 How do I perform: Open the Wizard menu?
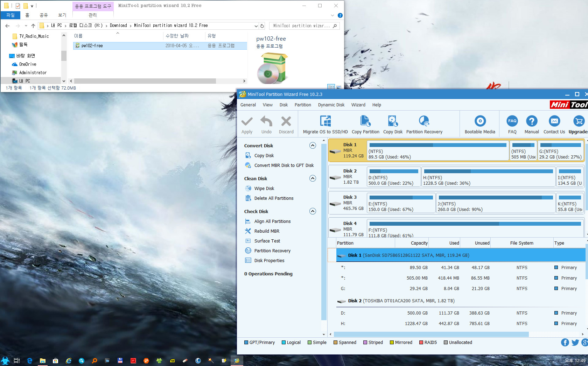[x=358, y=105]
